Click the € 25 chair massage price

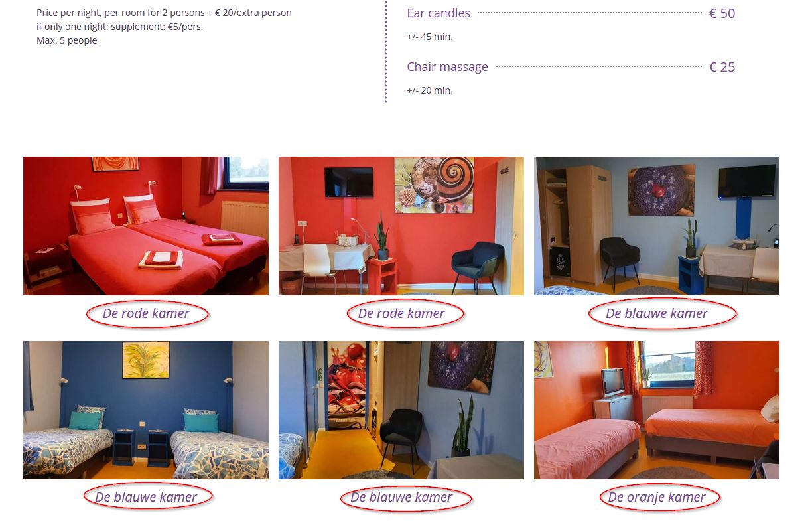[722, 67]
